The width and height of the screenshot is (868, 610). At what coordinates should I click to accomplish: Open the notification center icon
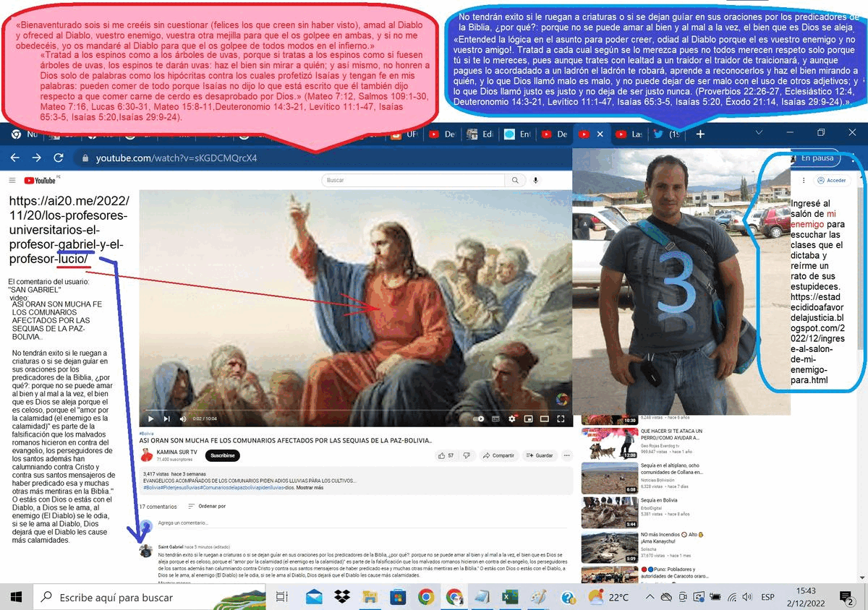846,597
